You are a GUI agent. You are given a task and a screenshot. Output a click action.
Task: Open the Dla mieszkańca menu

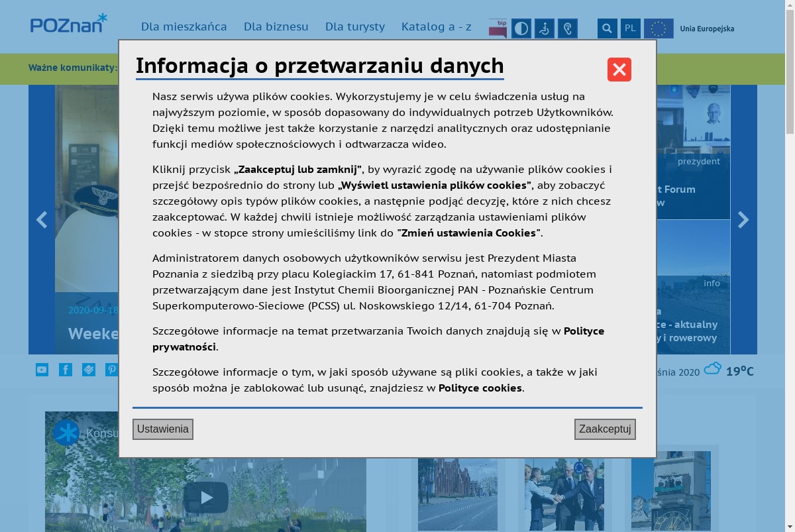pos(184,27)
